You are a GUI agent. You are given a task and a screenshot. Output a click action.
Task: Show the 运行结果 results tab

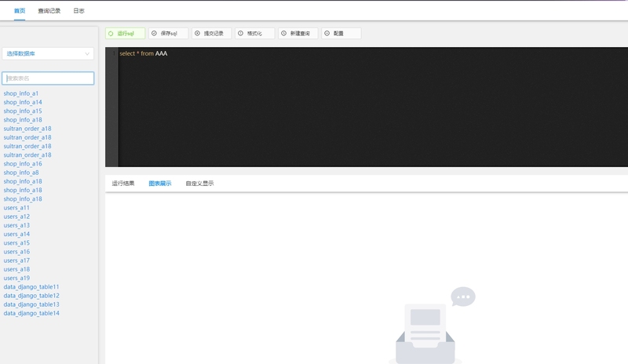(x=123, y=184)
